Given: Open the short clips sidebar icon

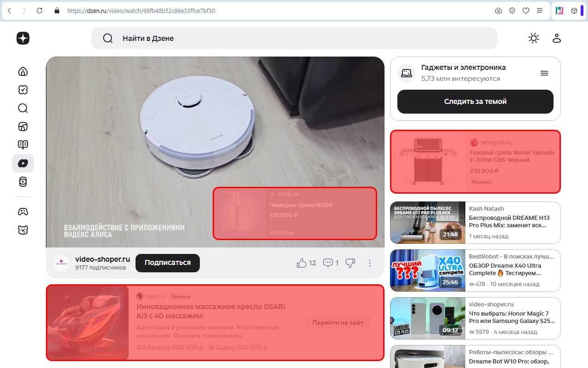Looking at the screenshot, I should point(23,182).
